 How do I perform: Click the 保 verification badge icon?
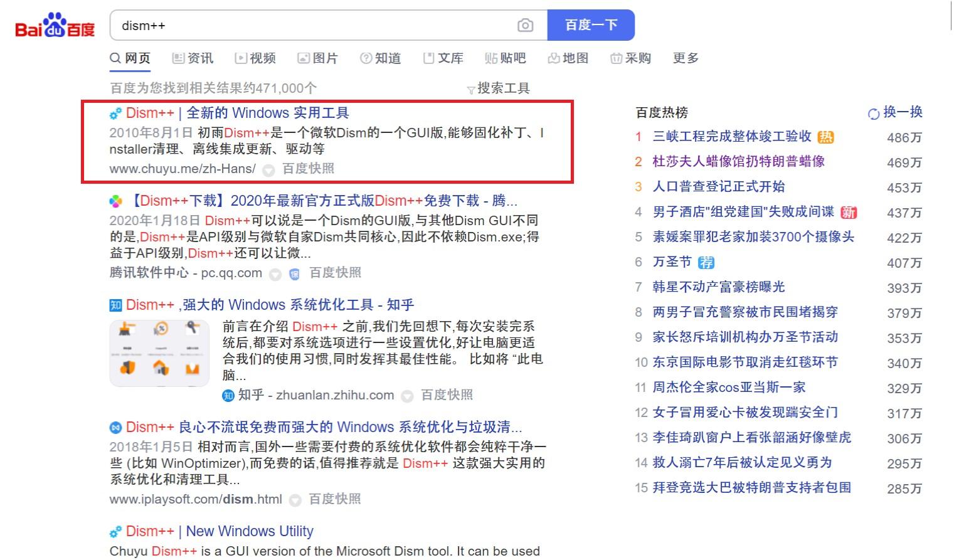click(295, 274)
